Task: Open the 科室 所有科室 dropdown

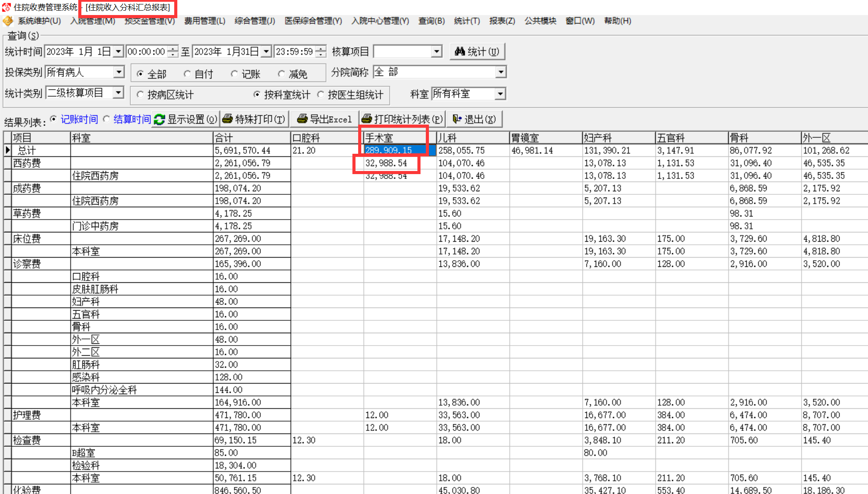Action: (500, 94)
